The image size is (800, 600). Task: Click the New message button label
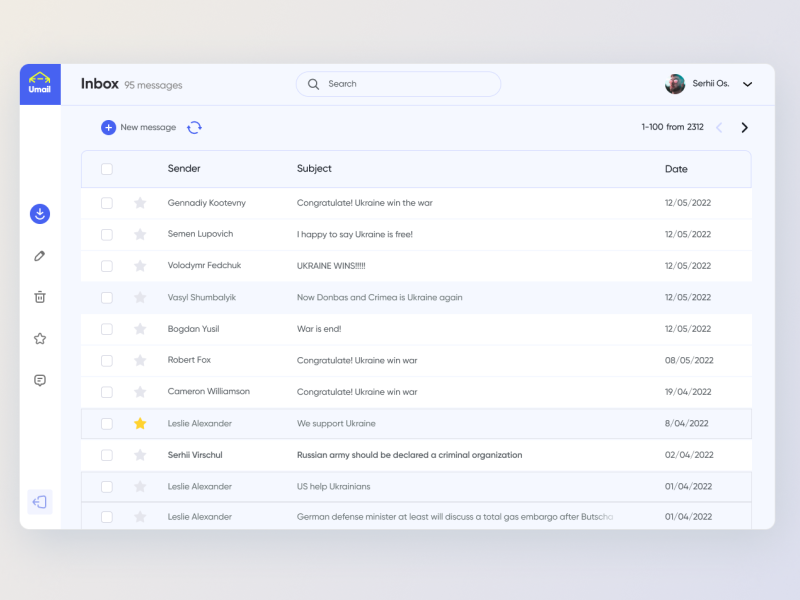(x=148, y=127)
